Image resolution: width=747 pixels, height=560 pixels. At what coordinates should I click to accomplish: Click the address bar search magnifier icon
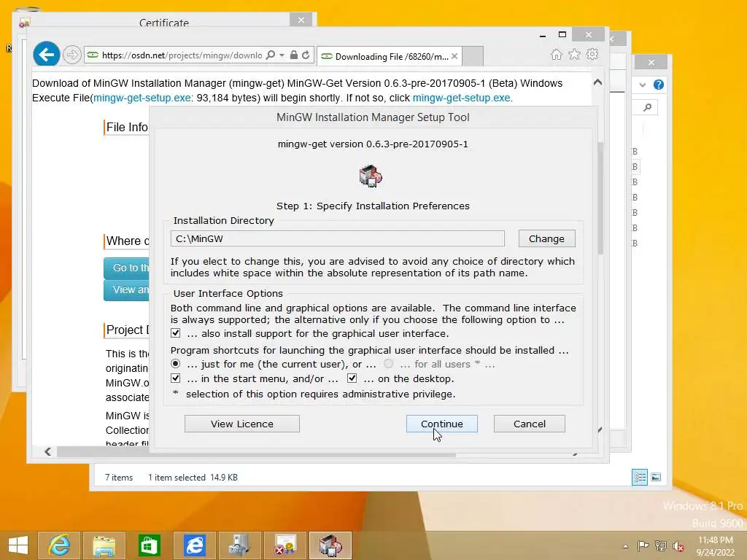[271, 55]
